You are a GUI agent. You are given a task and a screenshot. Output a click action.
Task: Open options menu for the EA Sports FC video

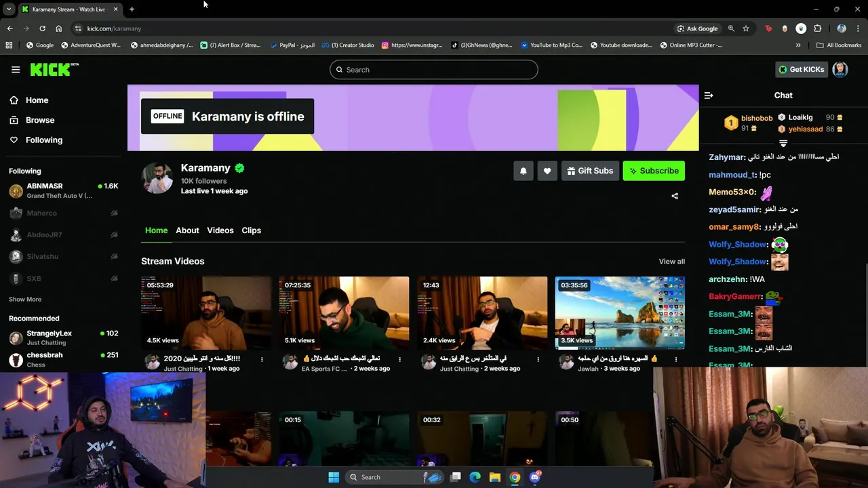[x=400, y=360]
